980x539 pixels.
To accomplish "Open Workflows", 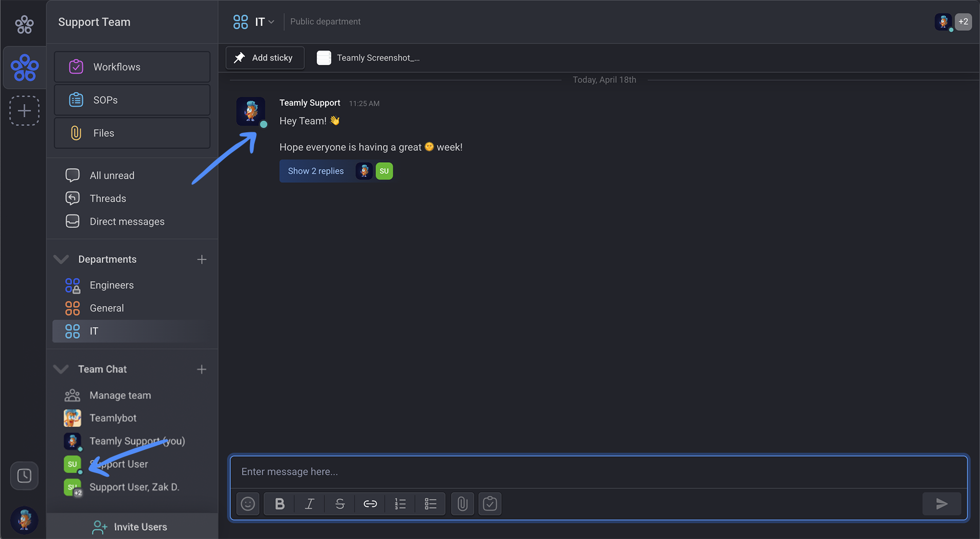I will click(132, 67).
